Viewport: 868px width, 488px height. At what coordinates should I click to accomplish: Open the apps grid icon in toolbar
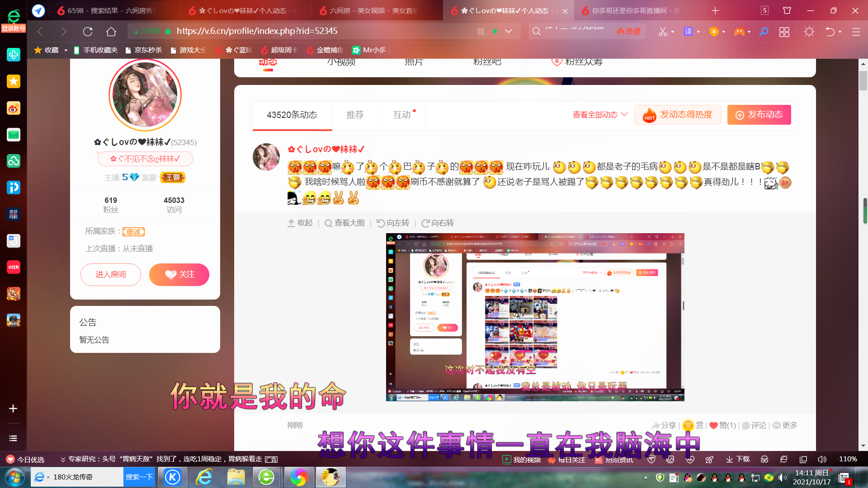coord(784,32)
